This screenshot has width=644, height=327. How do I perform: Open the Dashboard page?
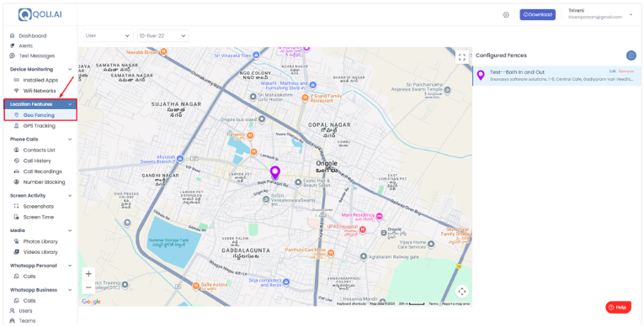(33, 35)
